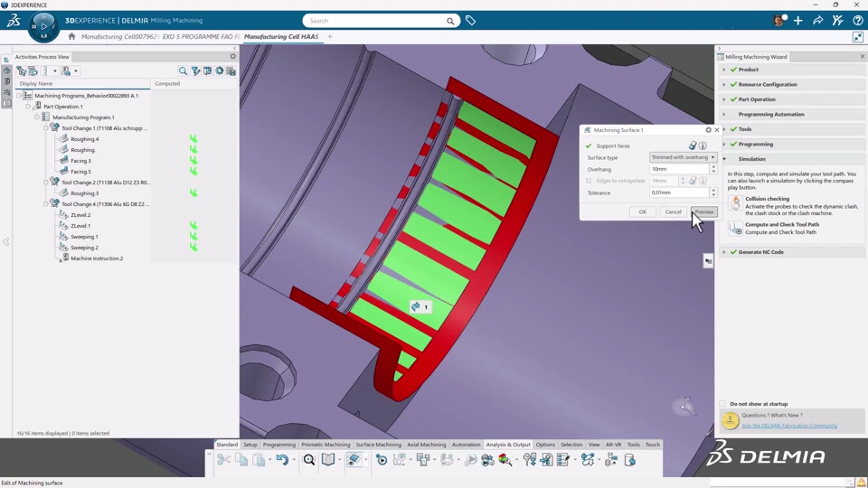Click the Overhang 10mm input field

pos(679,169)
